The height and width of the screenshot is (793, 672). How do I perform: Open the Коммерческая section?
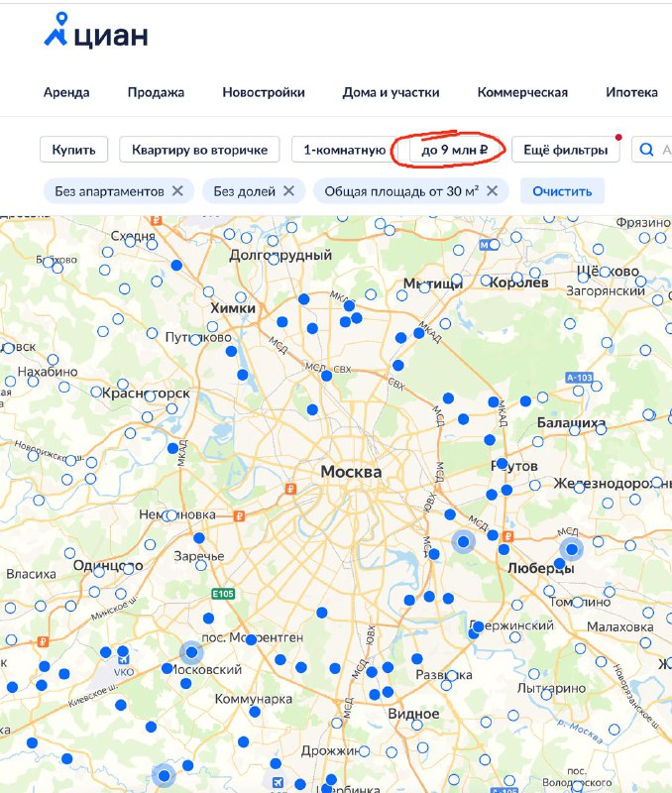[x=522, y=92]
